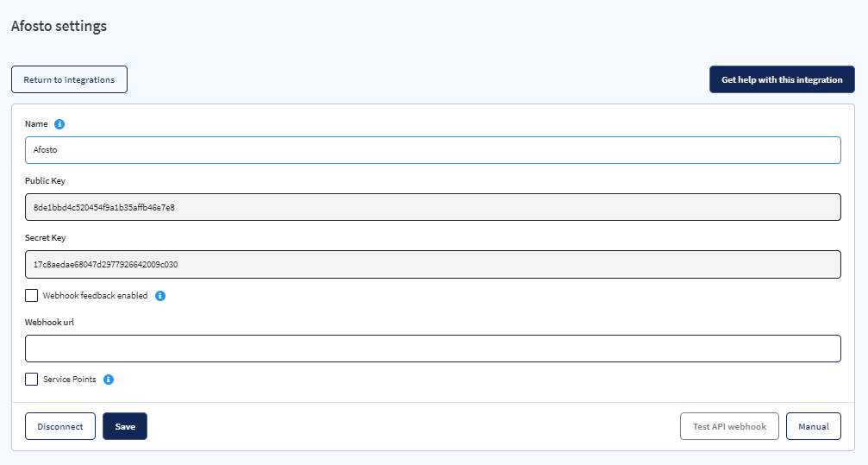
Task: Click the info icon beside Name label
Action: click(59, 124)
